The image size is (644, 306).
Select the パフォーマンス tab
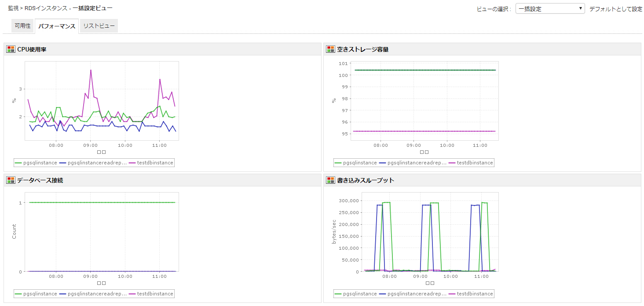pos(57,26)
